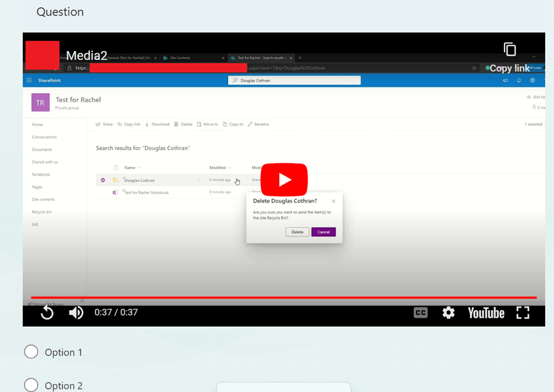This screenshot has height=392, width=554.
Task: Click the three-dot menu on Douglas Cothran row
Action: (199, 180)
